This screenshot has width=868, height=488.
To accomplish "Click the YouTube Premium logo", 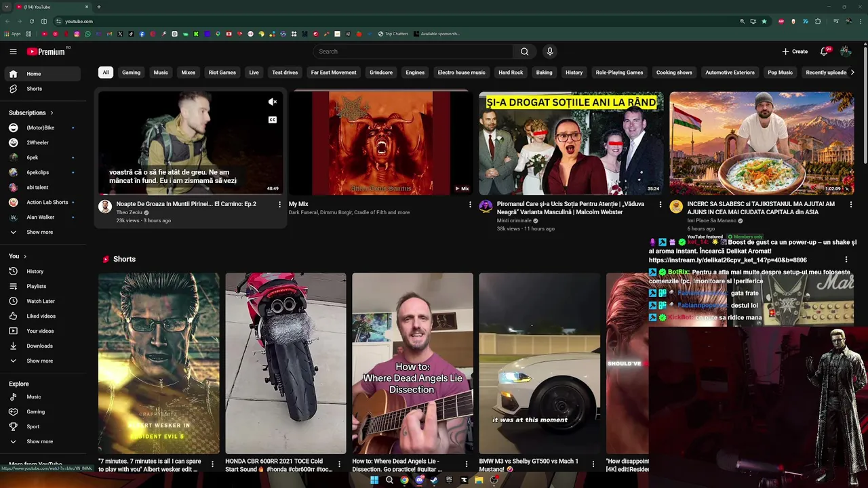I will point(46,52).
